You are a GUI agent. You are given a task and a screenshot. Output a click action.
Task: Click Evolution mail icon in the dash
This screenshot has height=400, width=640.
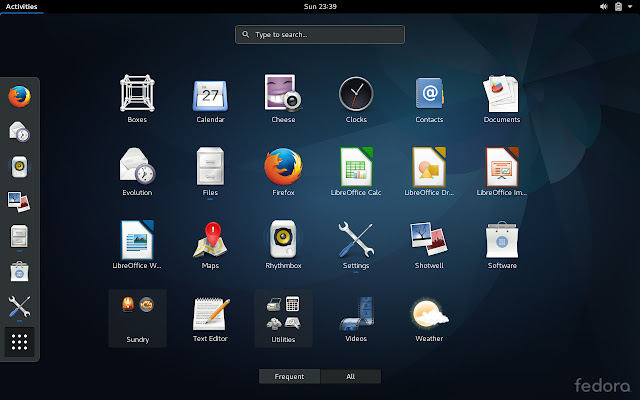click(19, 131)
